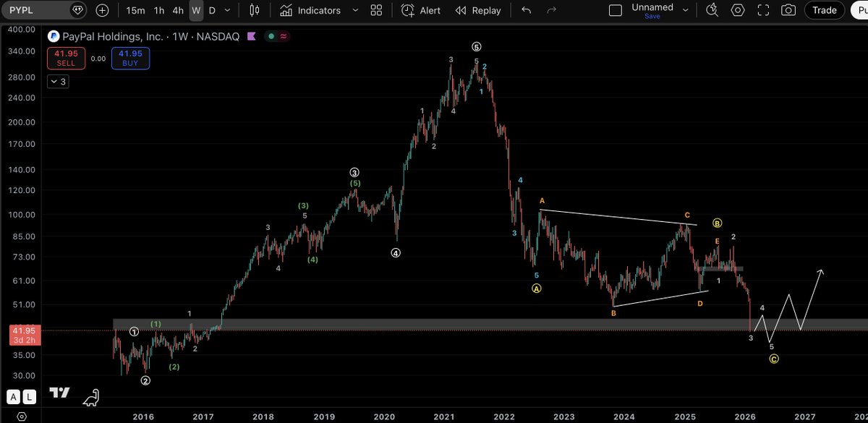Image resolution: width=868 pixels, height=423 pixels.
Task: Expand the favorite indicators dropdown arrow
Action: coord(355,10)
